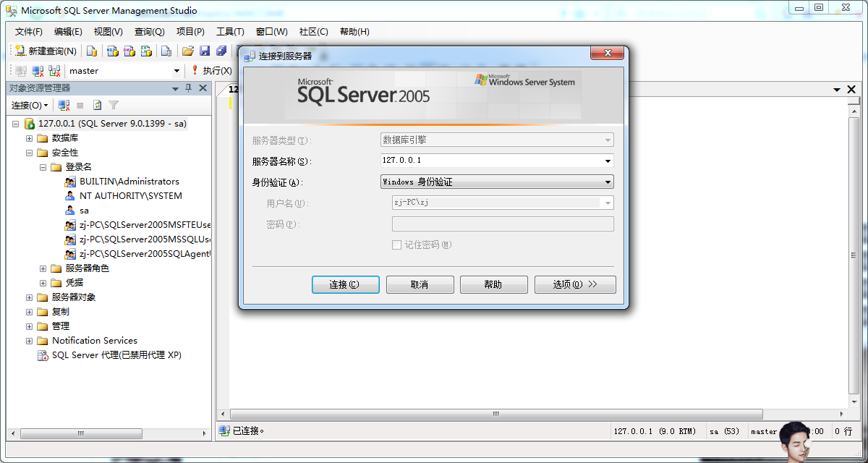Open the Window (窗口) menu
This screenshot has width=868, height=463.
tap(271, 32)
